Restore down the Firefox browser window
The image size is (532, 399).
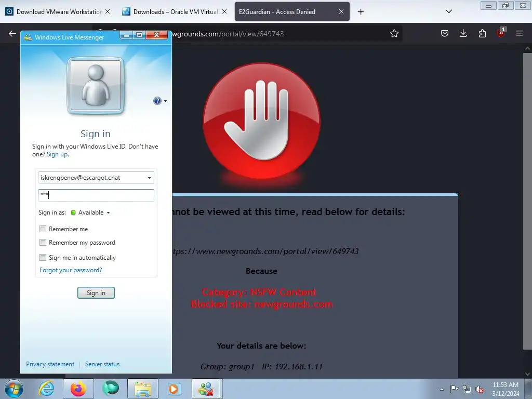pos(506,6)
